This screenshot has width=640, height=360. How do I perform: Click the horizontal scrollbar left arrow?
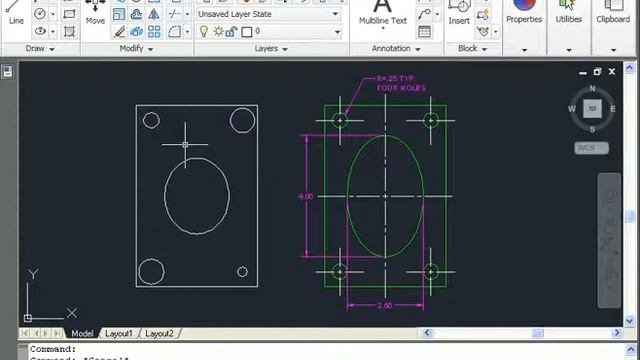[427, 333]
